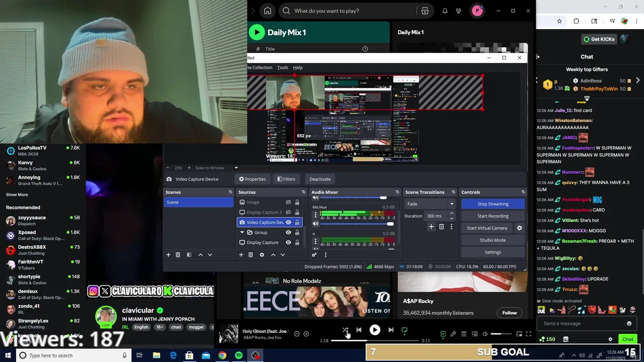The height and width of the screenshot is (362, 644).
Task: Add a new scene in OBS Scenes panel
Action: [169, 255]
